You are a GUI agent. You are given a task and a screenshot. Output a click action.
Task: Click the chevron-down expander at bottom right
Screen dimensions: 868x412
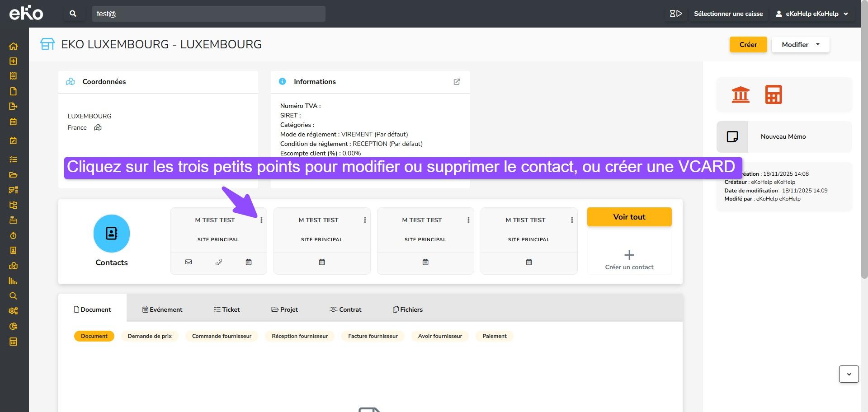[x=849, y=374]
